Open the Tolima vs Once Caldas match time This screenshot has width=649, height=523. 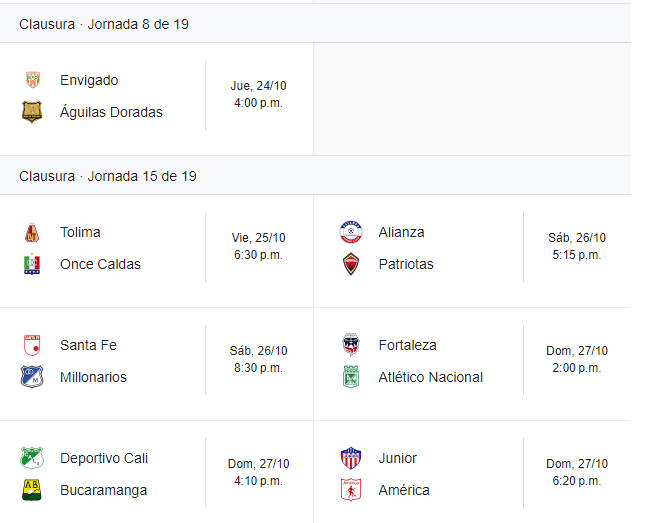coord(258,246)
